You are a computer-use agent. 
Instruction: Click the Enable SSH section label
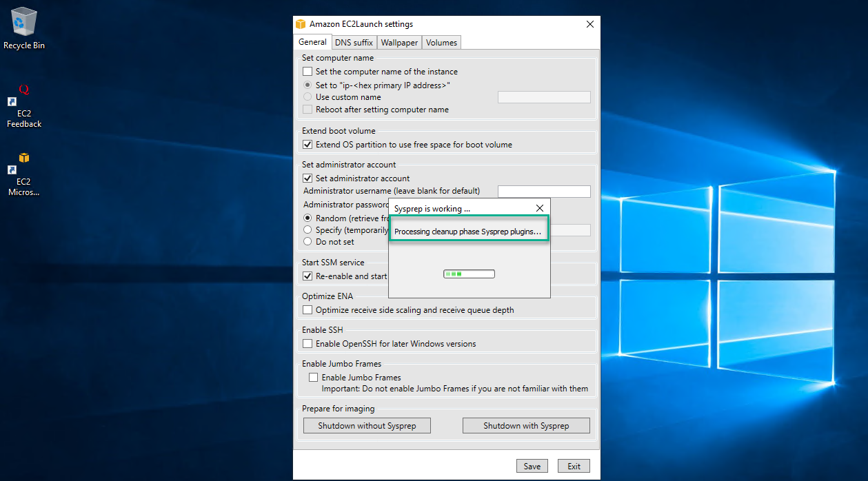[322, 330]
